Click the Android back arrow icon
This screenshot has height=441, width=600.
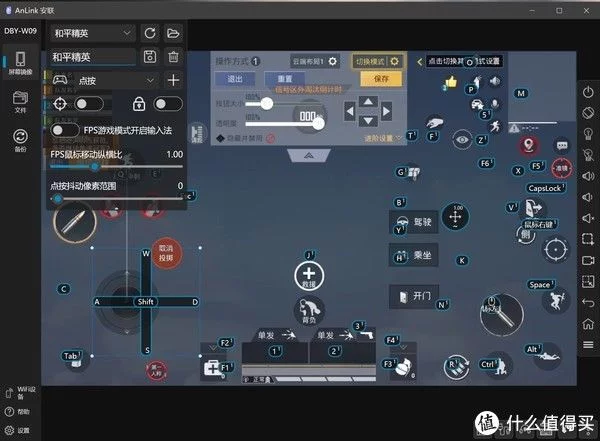[588, 303]
